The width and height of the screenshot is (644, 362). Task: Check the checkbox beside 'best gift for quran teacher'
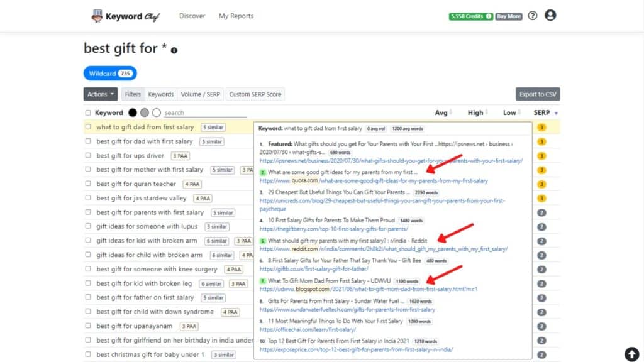click(x=88, y=184)
